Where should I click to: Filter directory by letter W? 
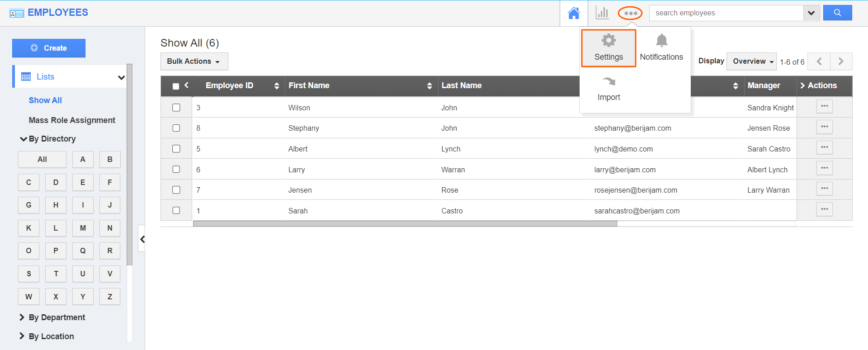[28, 297]
